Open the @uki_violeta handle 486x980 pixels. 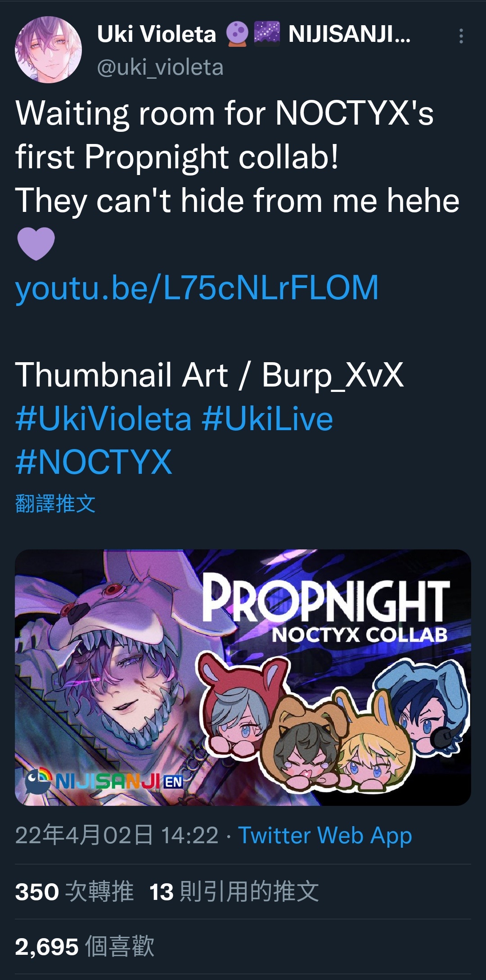click(x=160, y=67)
